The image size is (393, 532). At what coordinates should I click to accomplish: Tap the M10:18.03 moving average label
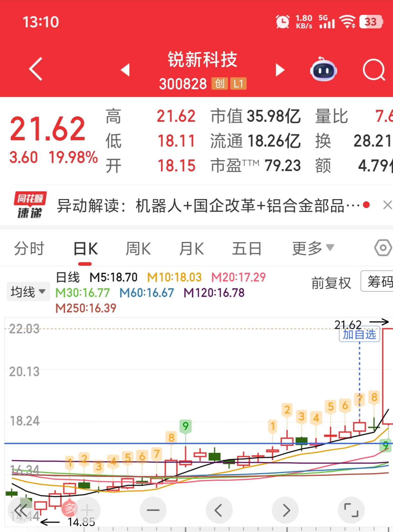(x=174, y=277)
